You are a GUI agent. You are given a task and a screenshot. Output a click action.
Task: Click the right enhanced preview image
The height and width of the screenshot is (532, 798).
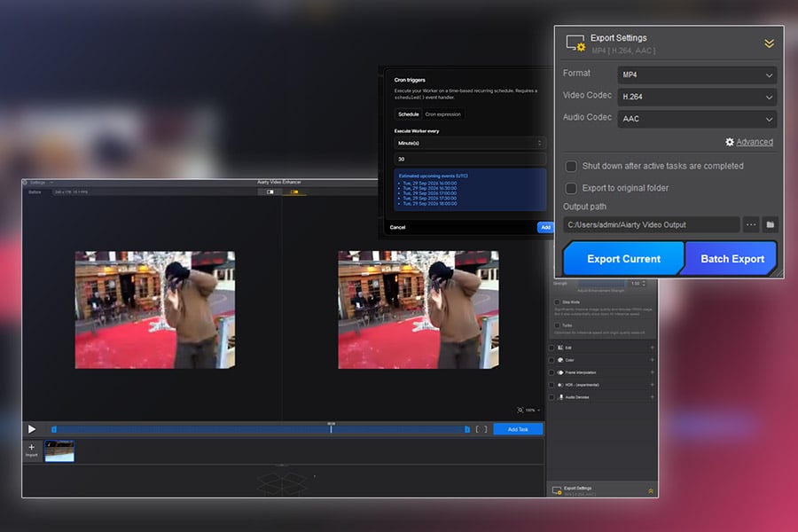click(x=419, y=309)
